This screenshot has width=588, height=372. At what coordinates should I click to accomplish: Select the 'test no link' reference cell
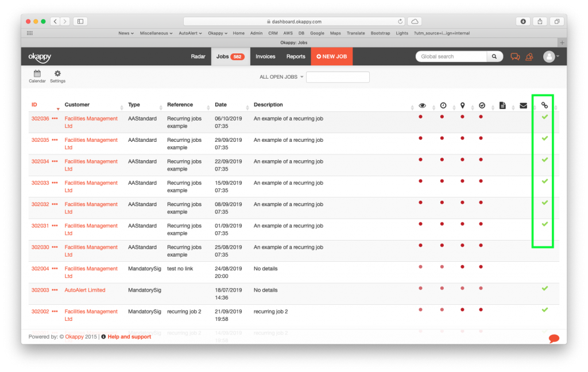pyautogui.click(x=180, y=269)
